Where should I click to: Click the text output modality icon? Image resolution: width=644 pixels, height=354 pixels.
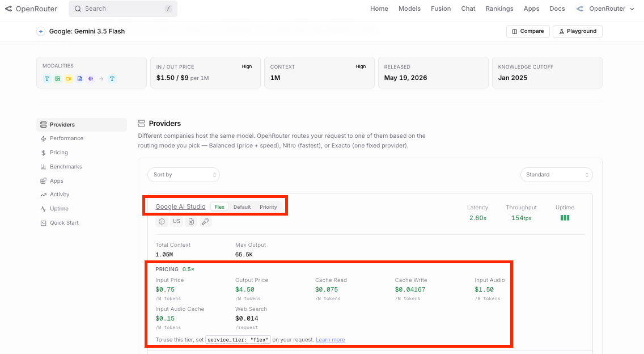pos(112,78)
